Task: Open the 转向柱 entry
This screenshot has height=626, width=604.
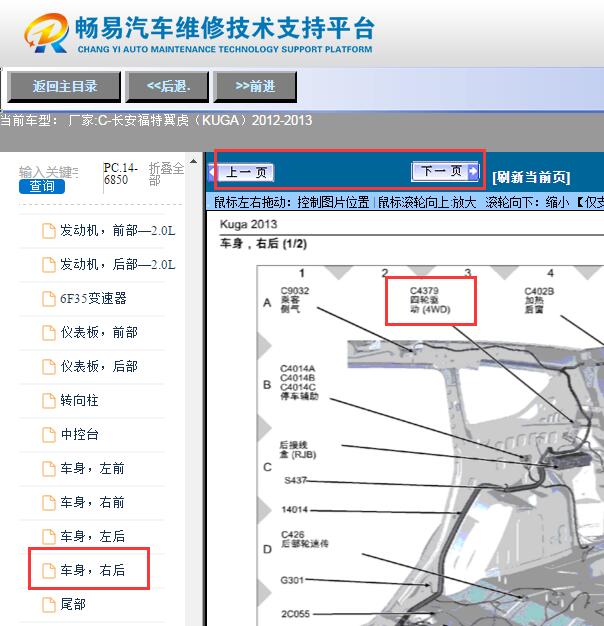Action: (79, 400)
